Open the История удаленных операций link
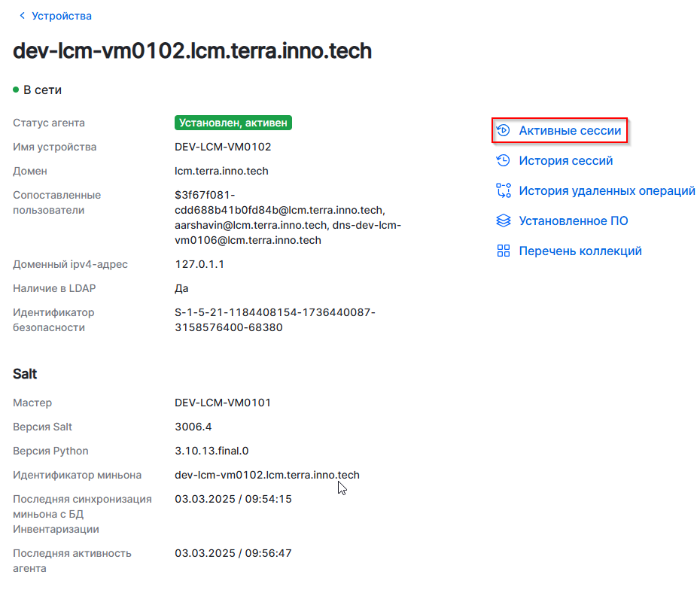This screenshot has width=700, height=605. (607, 191)
